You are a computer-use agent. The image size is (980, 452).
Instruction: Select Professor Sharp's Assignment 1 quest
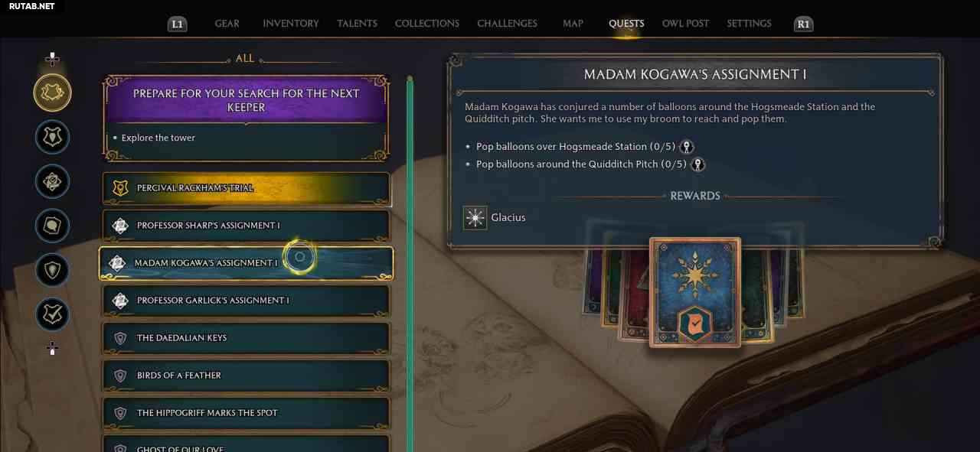246,226
